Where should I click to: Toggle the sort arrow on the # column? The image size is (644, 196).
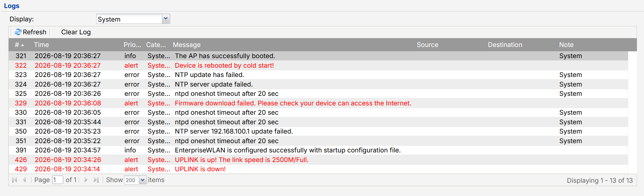pos(23,45)
